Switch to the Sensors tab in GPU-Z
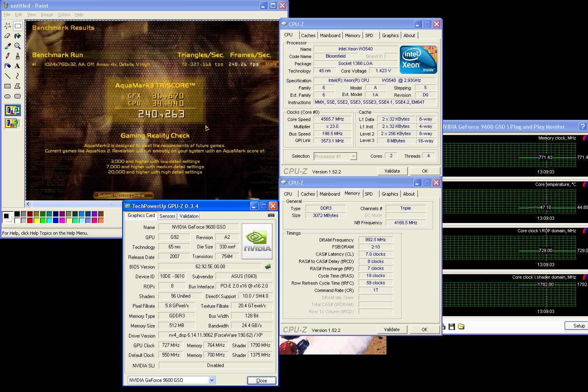The height and width of the screenshot is (392, 588). (167, 216)
